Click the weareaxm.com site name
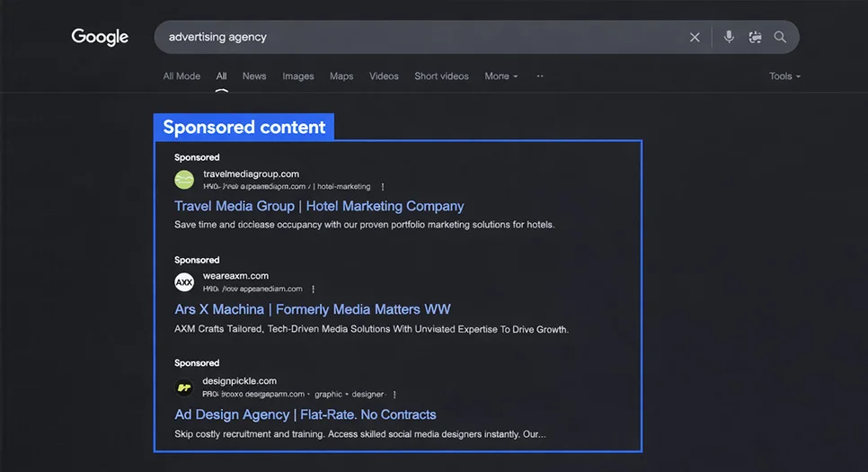This screenshot has width=868, height=472. coord(235,276)
